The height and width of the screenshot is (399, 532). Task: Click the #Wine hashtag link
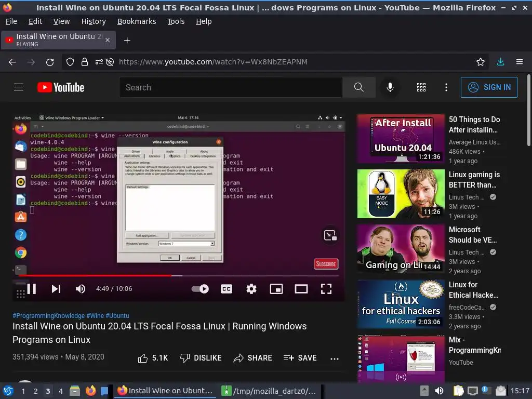coord(95,315)
